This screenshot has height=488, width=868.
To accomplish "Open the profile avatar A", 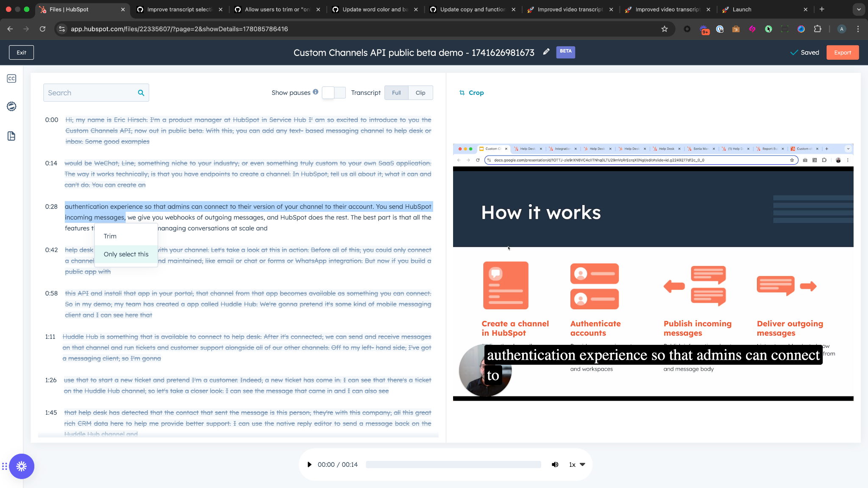I will [842, 29].
